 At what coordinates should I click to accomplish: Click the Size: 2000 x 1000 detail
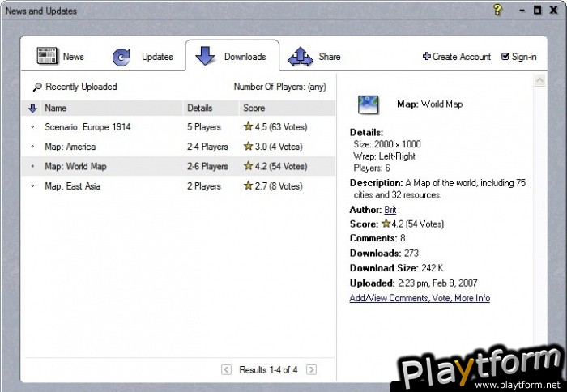click(387, 144)
